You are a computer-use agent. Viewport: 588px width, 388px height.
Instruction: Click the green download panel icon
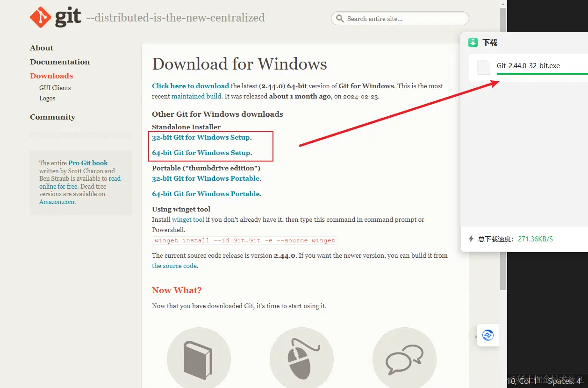[x=473, y=42]
